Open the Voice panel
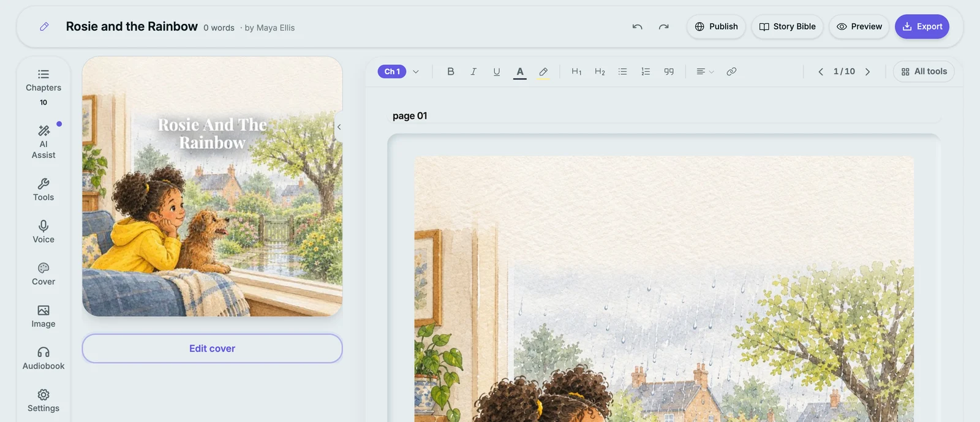Viewport: 980px width, 422px height. [43, 232]
